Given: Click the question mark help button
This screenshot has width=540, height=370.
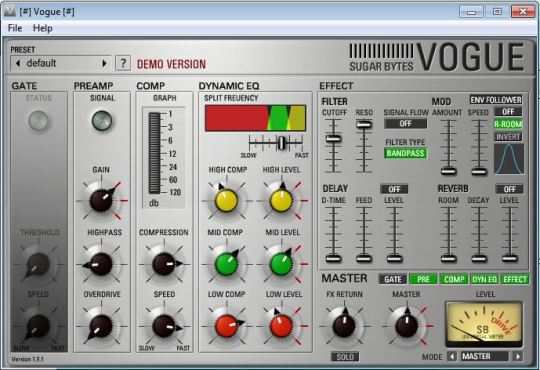Looking at the screenshot, I should coord(123,63).
